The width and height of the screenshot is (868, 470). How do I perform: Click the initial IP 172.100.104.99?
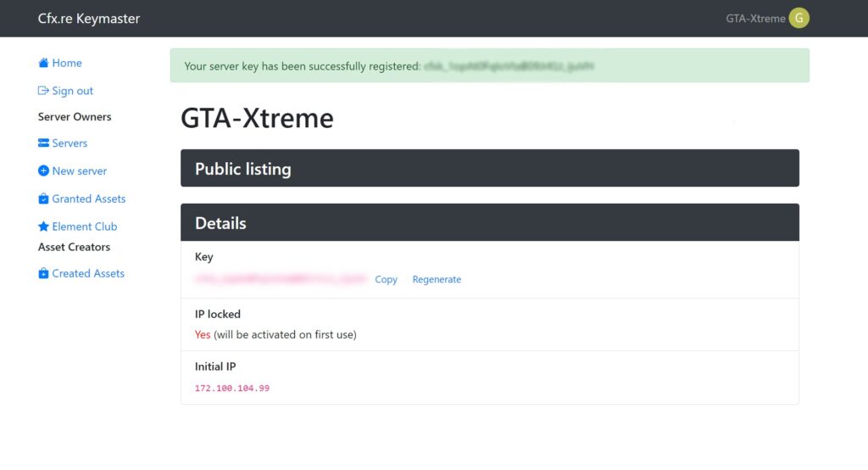pyautogui.click(x=232, y=388)
